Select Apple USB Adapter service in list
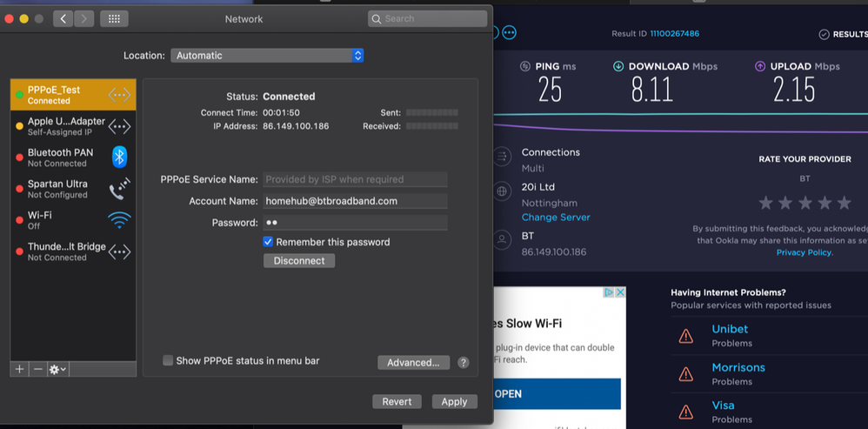The image size is (868, 429). 73,126
